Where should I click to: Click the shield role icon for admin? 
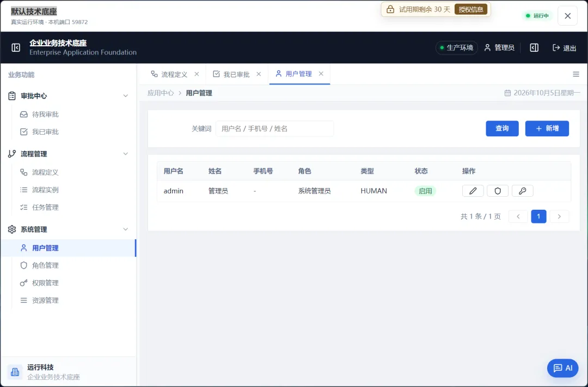point(497,191)
